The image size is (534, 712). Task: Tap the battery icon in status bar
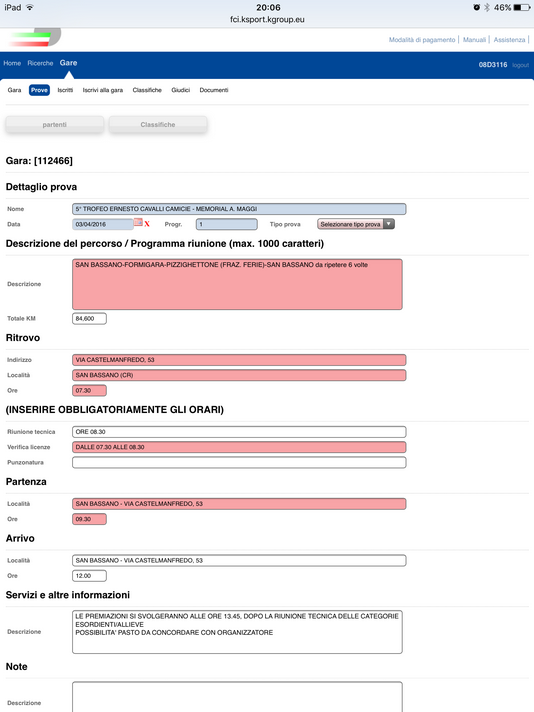pos(521,7)
